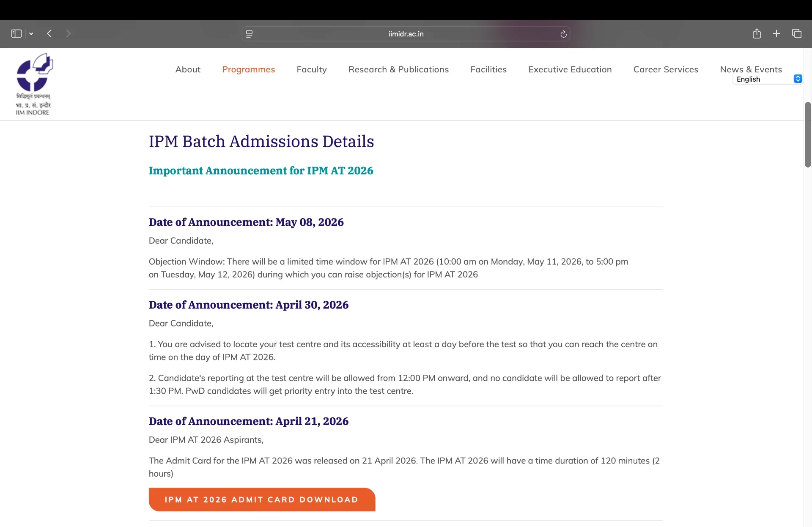The width and height of the screenshot is (812, 527).
Task: Open Research & Publications menu
Action: (398, 69)
